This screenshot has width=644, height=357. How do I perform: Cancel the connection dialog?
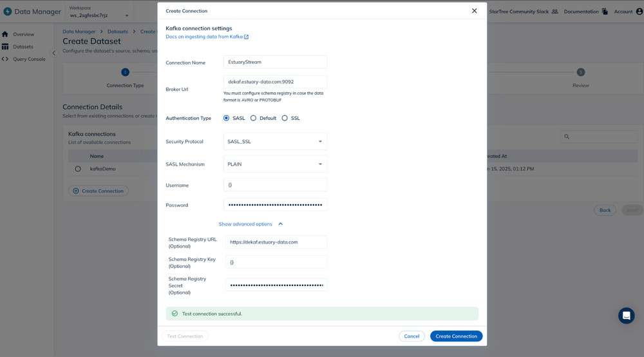click(x=412, y=336)
